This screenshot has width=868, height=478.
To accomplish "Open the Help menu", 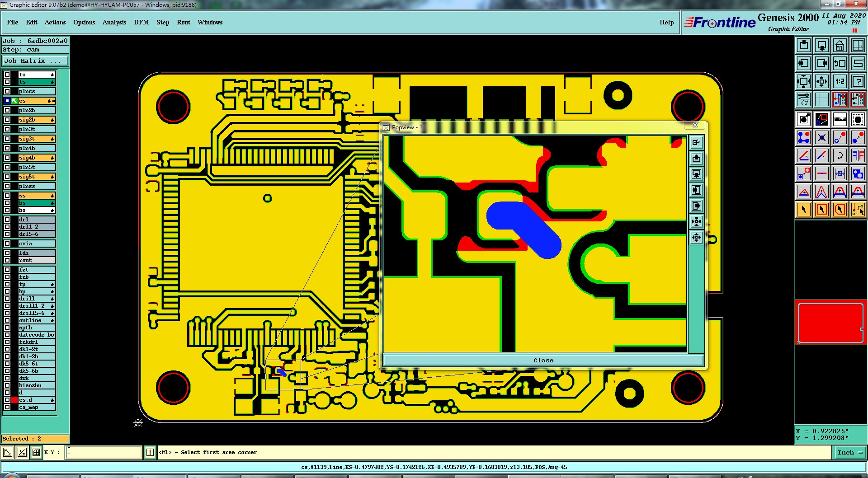I will click(x=667, y=22).
